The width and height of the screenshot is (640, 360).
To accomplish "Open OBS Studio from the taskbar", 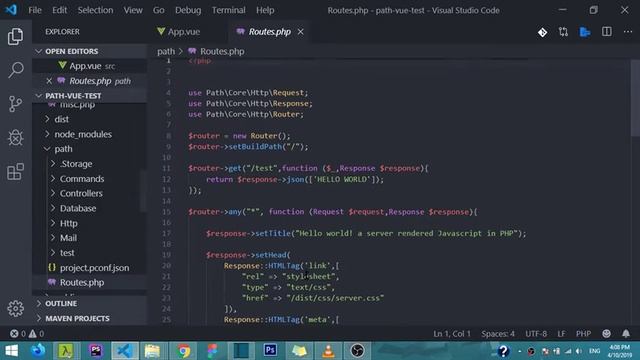I will (x=357, y=351).
